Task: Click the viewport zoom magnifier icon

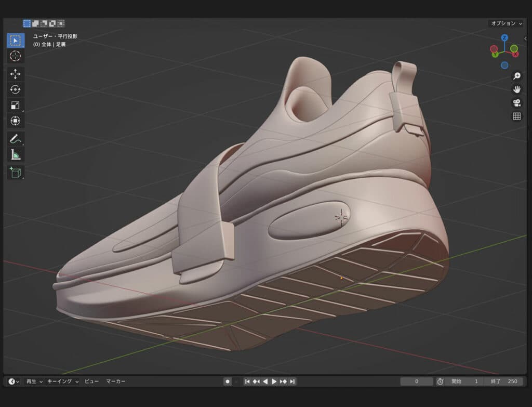Action: [x=517, y=76]
